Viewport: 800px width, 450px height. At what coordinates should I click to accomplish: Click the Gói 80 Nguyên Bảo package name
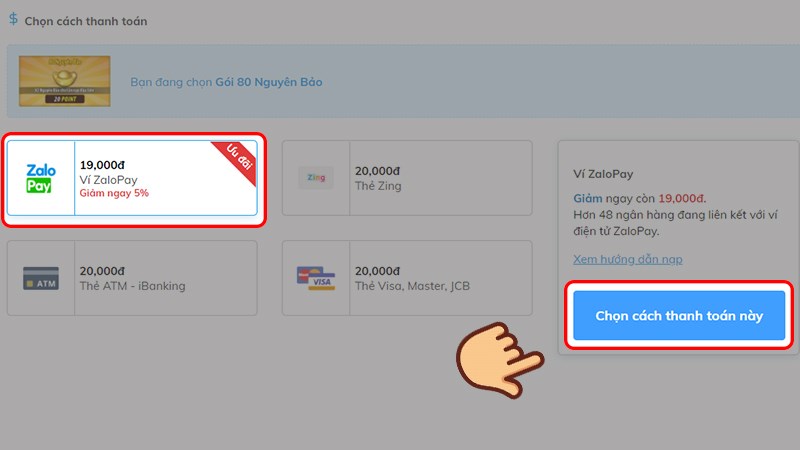(269, 82)
